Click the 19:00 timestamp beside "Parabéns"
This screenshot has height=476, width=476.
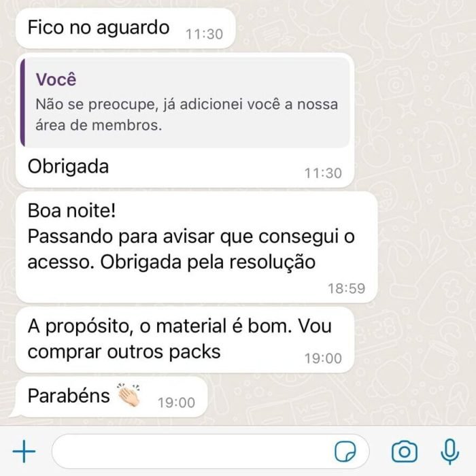tap(176, 403)
